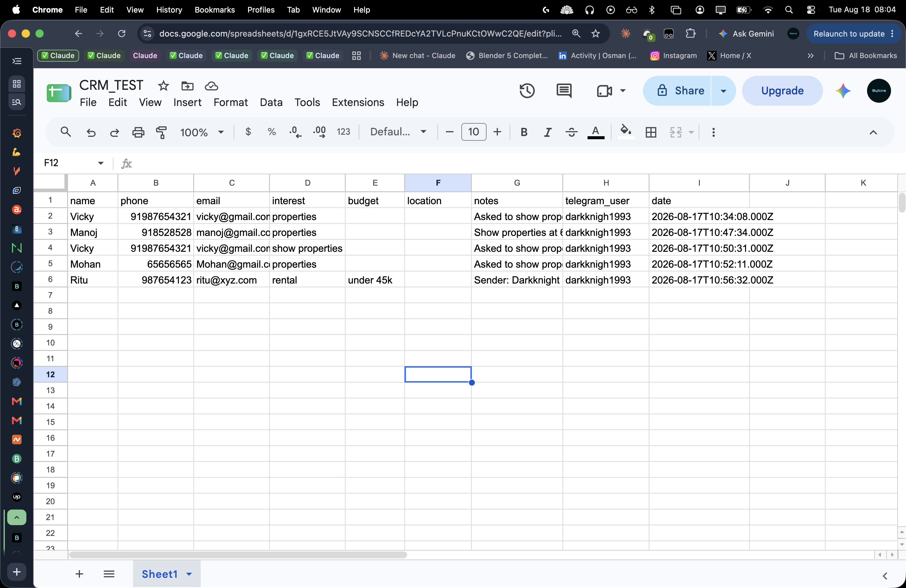The width and height of the screenshot is (906, 588).
Task: Undo the last action in the toolbar
Action: (x=90, y=132)
